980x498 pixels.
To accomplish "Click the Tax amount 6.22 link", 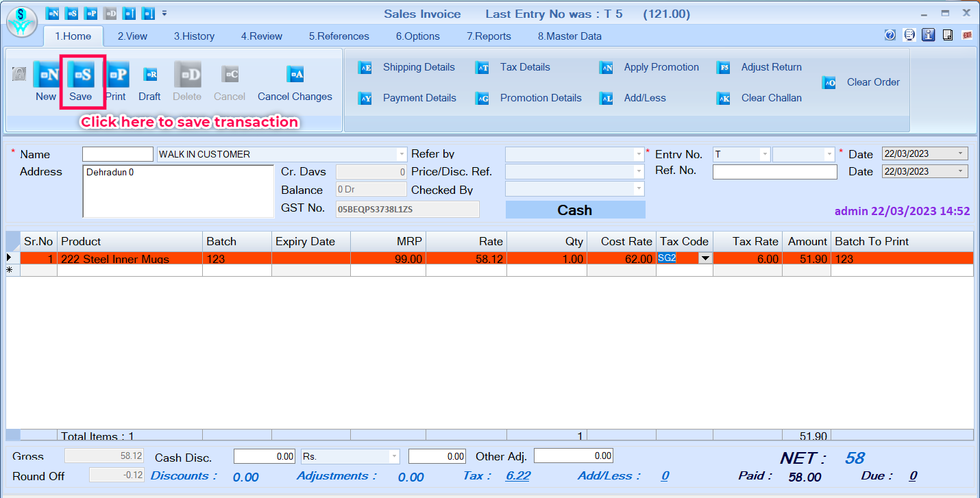I will pyautogui.click(x=517, y=476).
